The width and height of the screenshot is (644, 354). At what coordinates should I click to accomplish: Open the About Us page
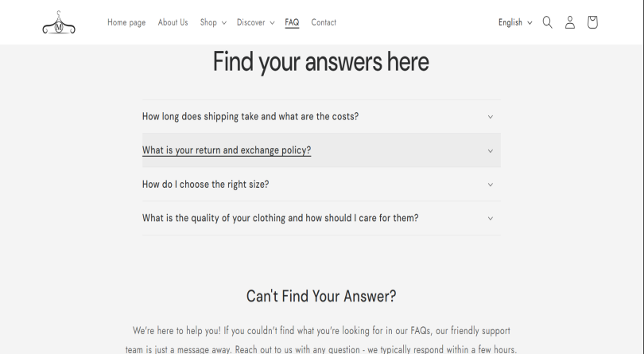pyautogui.click(x=173, y=22)
